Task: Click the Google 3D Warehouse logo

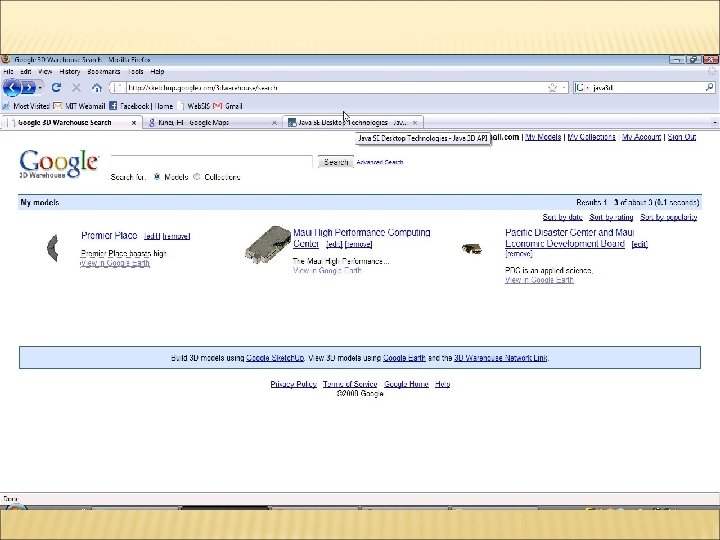Action: [59, 163]
